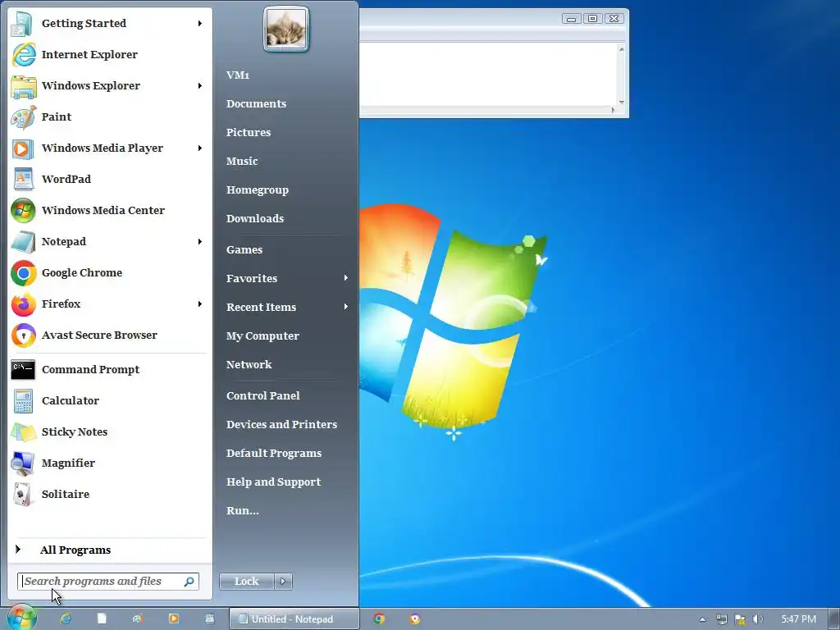
Task: Open Help and Support
Action: (273, 482)
